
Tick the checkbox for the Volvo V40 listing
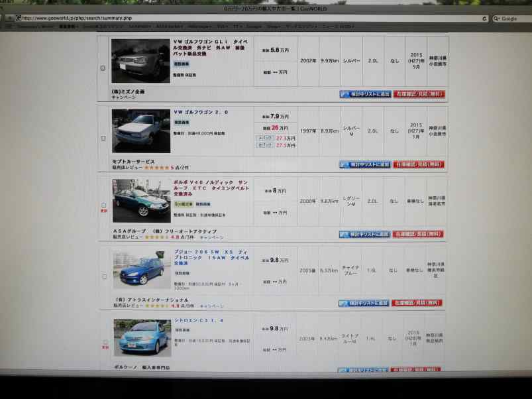[104, 205]
